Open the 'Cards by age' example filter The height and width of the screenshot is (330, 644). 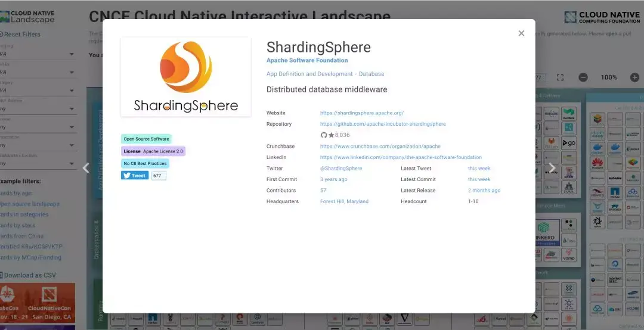pos(16,194)
